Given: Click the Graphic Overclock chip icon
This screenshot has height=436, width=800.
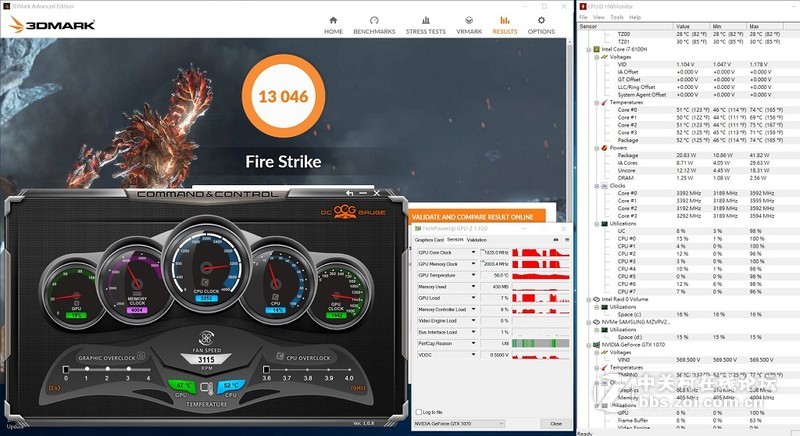Looking at the screenshot, I should point(141,355).
